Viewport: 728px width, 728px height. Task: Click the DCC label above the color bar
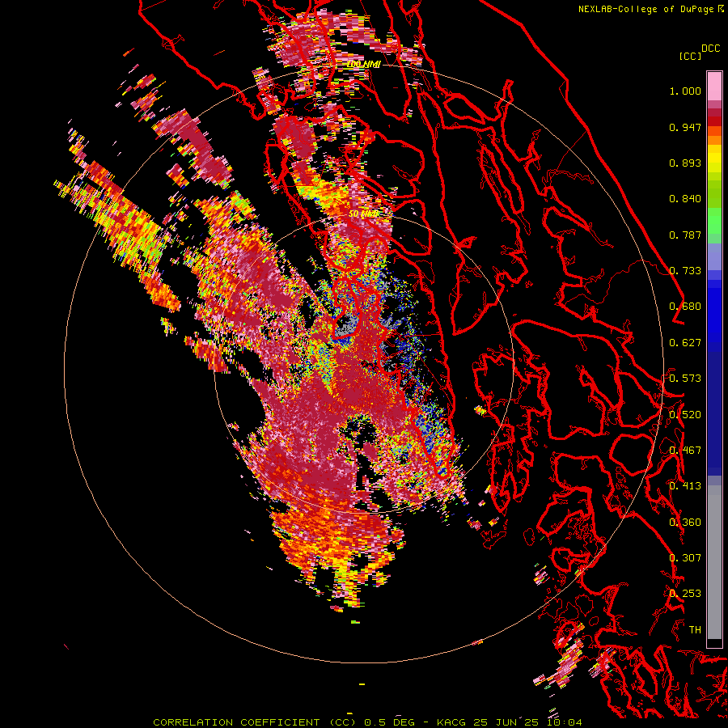710,49
